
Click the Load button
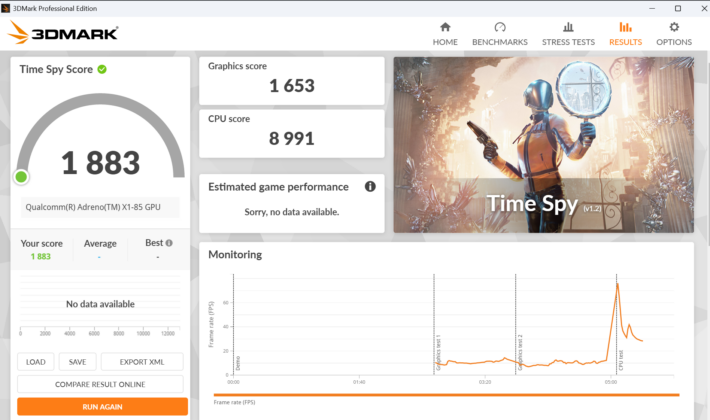point(36,362)
